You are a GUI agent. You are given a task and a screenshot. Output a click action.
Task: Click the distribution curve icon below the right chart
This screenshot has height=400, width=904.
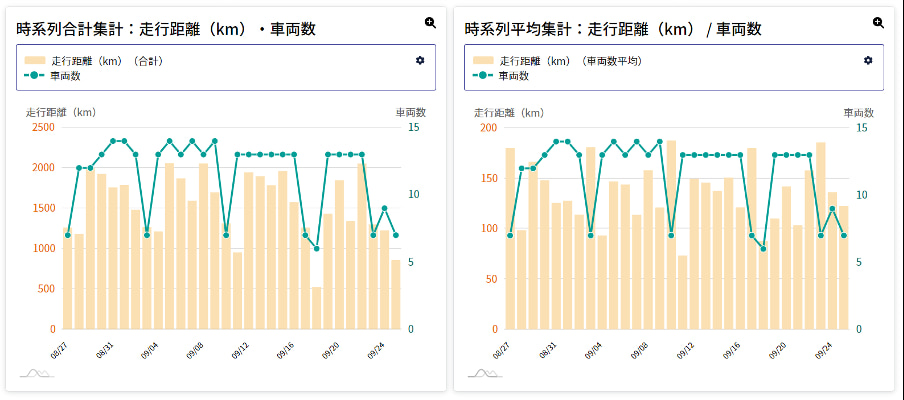(485, 373)
